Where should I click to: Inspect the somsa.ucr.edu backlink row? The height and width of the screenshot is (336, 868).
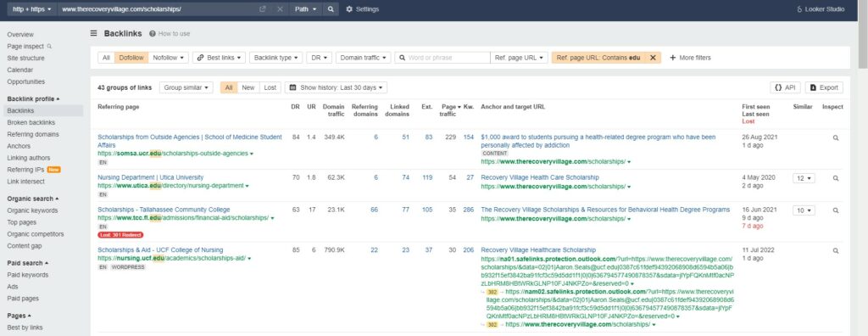coord(835,137)
